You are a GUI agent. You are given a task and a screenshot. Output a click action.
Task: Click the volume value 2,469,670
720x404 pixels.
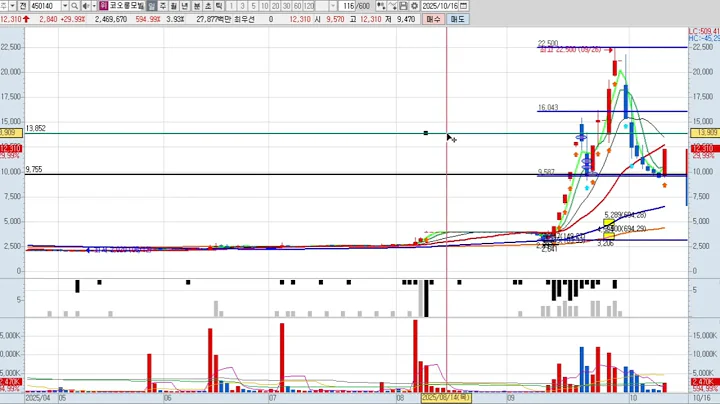tap(111, 19)
